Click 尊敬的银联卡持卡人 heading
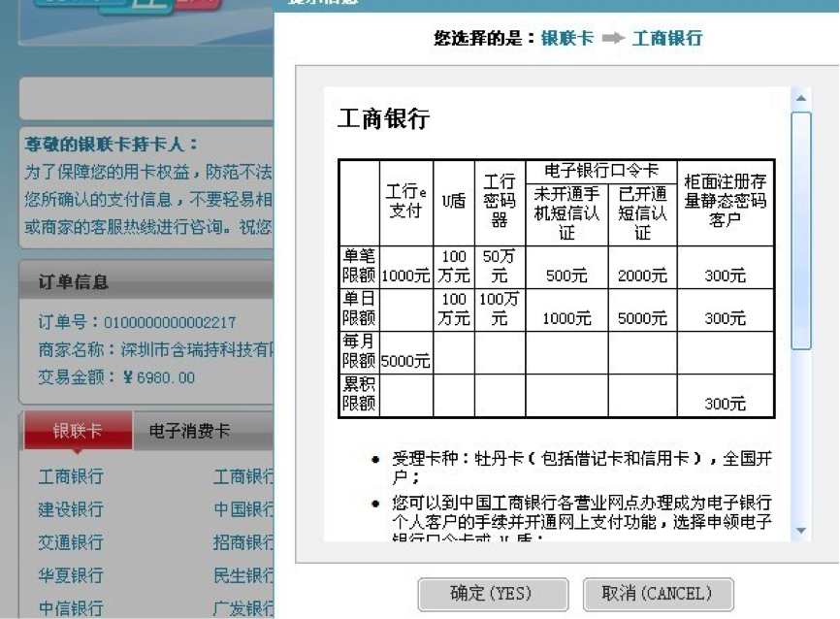Screen dimensions: 840x619 coord(111,145)
